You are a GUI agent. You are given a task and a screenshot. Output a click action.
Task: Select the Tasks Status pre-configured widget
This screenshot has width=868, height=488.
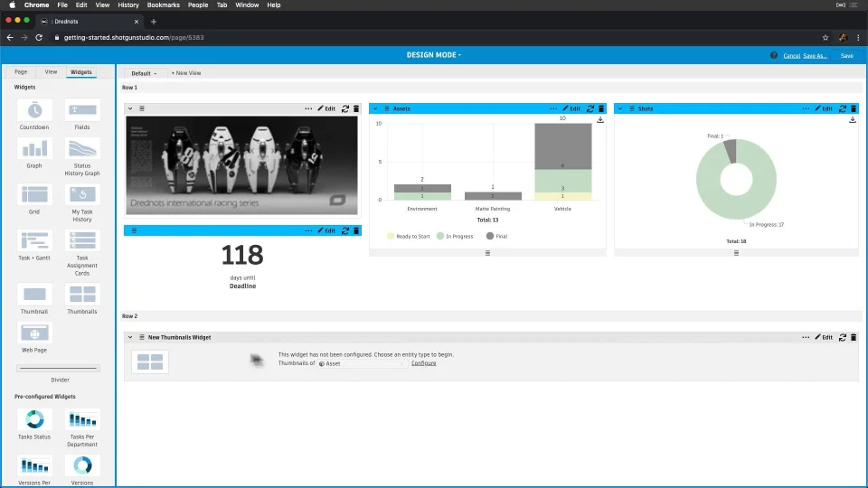click(x=34, y=419)
